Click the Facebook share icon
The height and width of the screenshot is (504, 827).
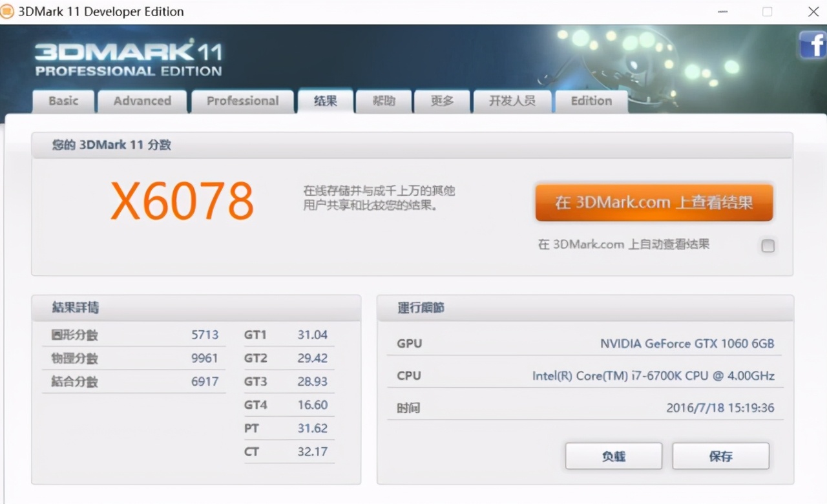click(812, 45)
